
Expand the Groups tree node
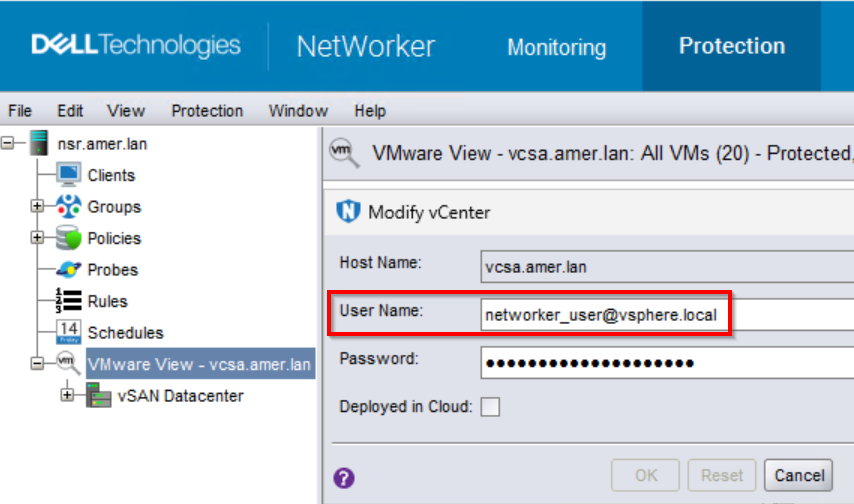[36, 206]
